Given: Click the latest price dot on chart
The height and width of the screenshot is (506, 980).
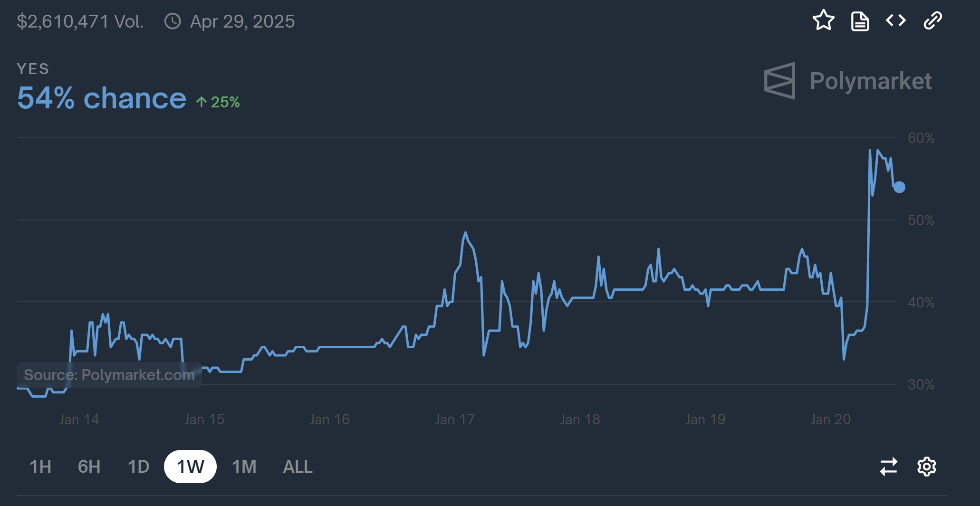Looking at the screenshot, I should (x=900, y=187).
